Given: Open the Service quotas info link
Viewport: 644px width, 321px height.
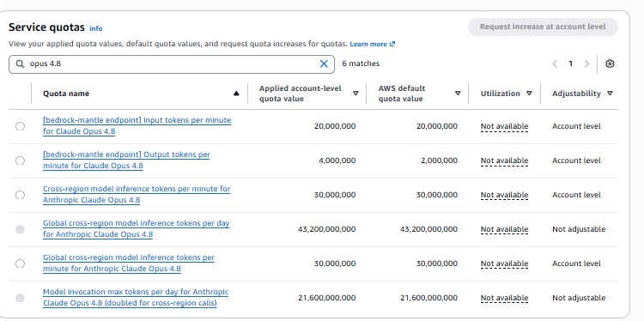Looking at the screenshot, I should pos(95,28).
